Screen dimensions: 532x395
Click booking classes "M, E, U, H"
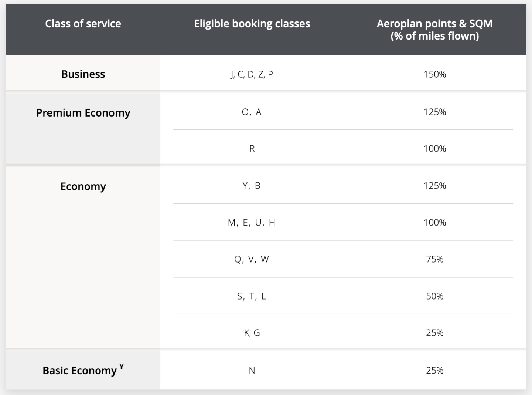click(252, 223)
